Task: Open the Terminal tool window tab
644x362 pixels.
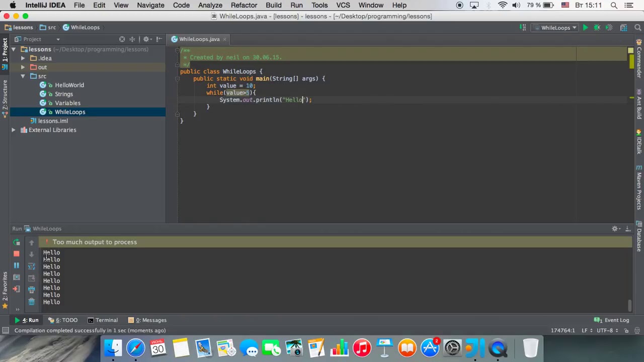Action: [103, 320]
